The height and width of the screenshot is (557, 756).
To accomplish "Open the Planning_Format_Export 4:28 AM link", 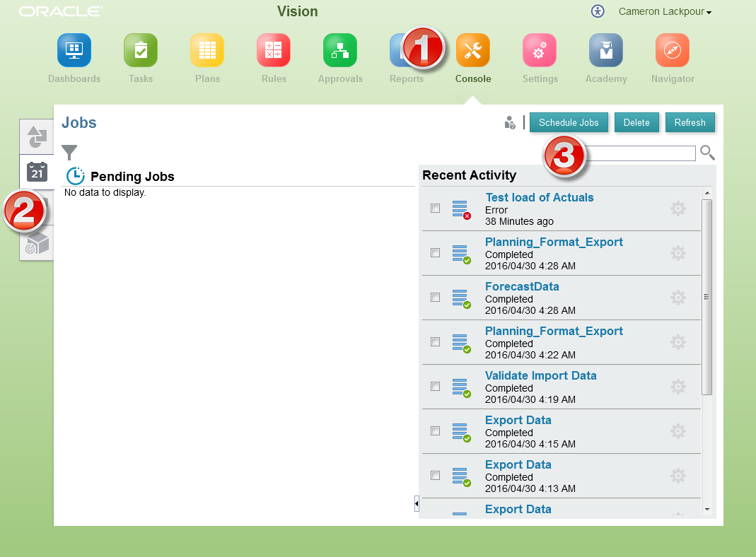I will [x=554, y=242].
